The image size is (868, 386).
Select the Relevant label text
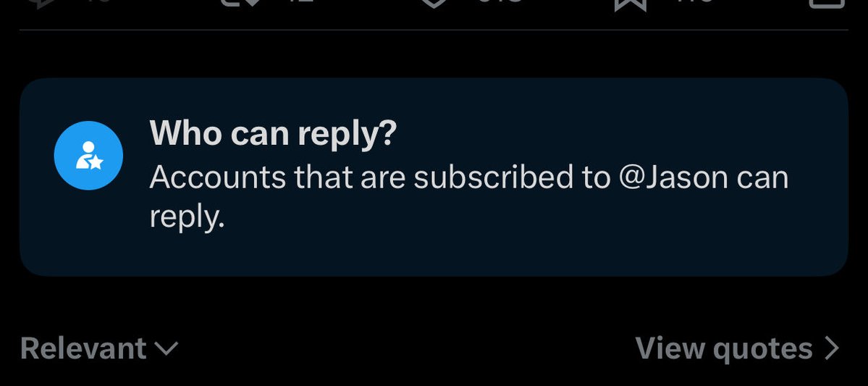[83, 348]
